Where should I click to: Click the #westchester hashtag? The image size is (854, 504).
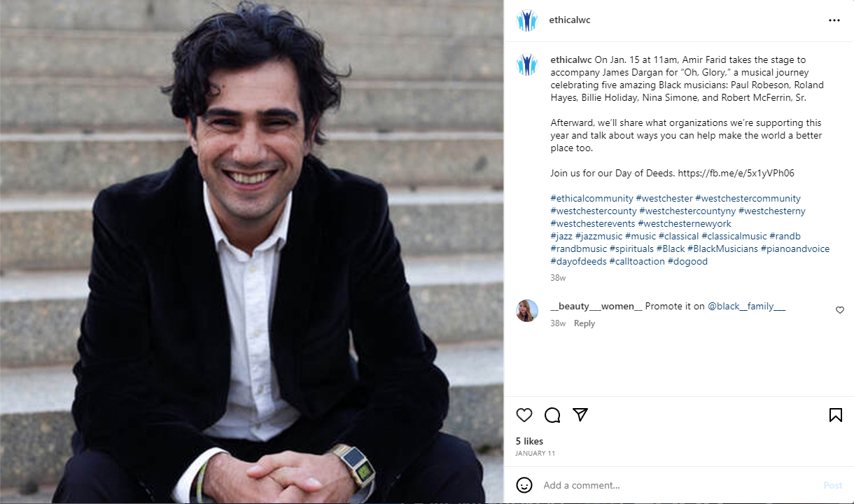664,198
